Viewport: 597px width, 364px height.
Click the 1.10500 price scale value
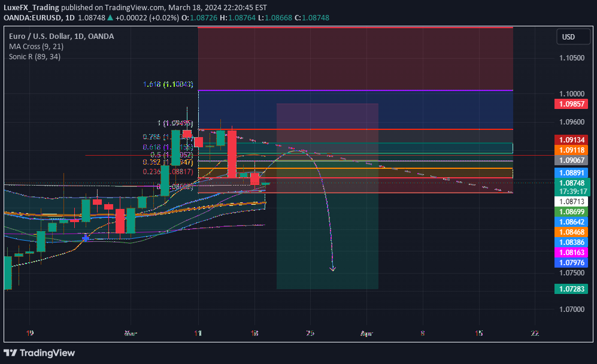572,58
